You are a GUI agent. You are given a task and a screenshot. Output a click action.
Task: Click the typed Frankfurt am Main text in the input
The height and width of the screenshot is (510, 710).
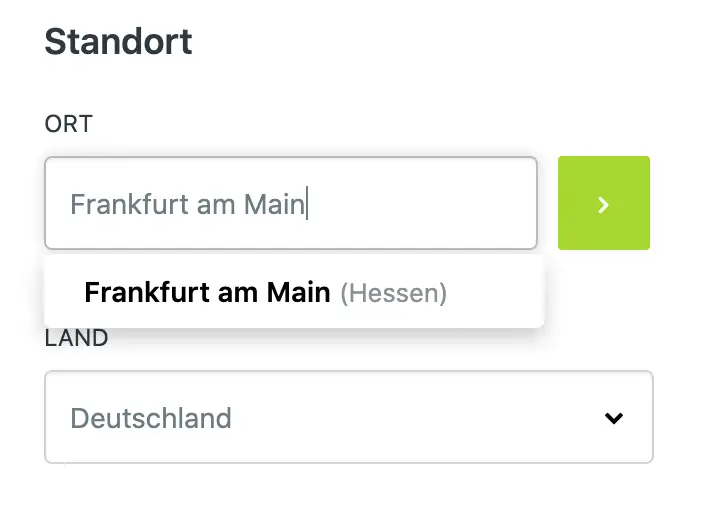pyautogui.click(x=187, y=204)
